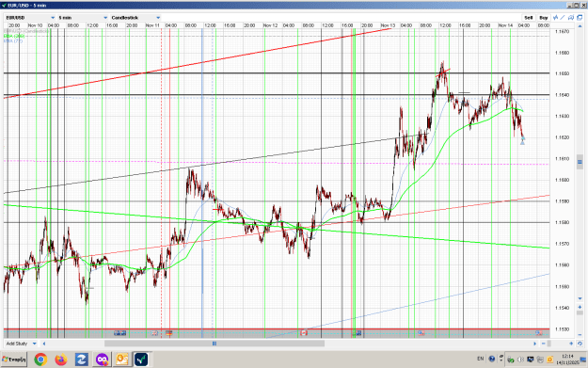Switch to Outlook taskbar button
This screenshot has width=588, height=368.
click(122, 360)
